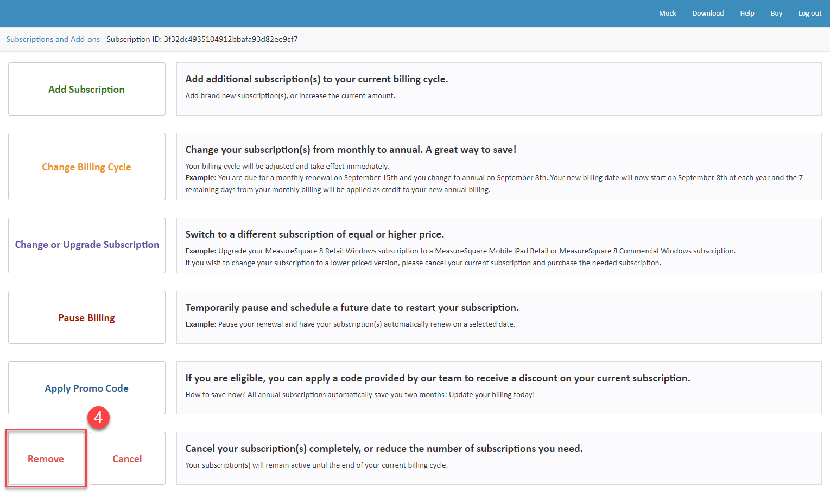Click the Add Subscription button
This screenshot has width=830, height=504.
[87, 89]
